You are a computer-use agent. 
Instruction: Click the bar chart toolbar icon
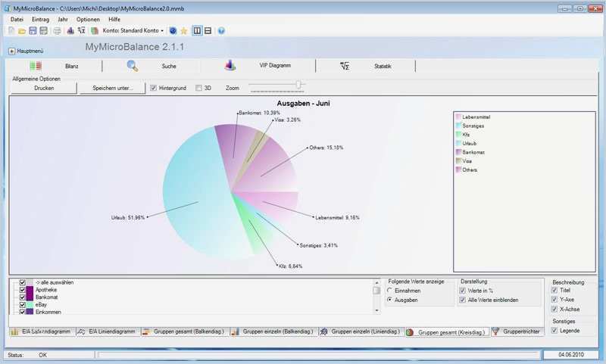[70, 30]
